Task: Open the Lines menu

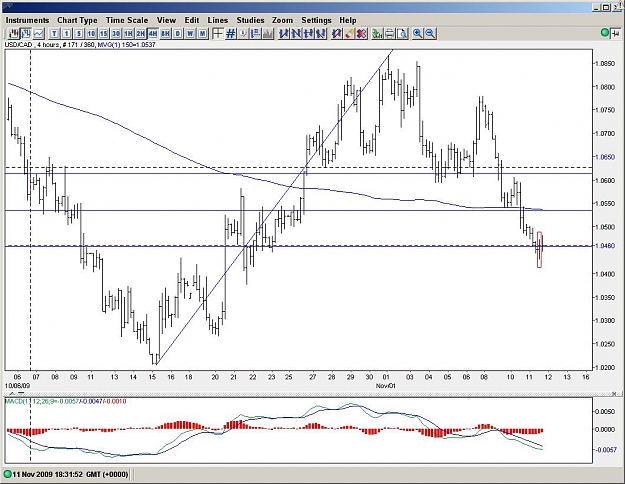Action: coord(218,20)
